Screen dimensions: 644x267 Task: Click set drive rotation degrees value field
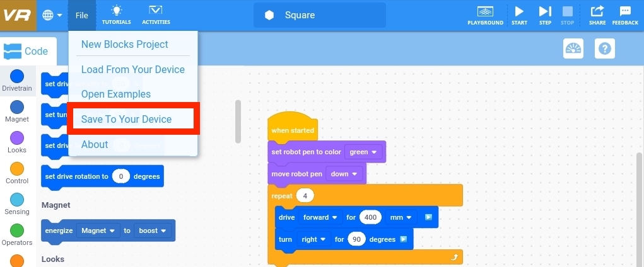tap(120, 176)
